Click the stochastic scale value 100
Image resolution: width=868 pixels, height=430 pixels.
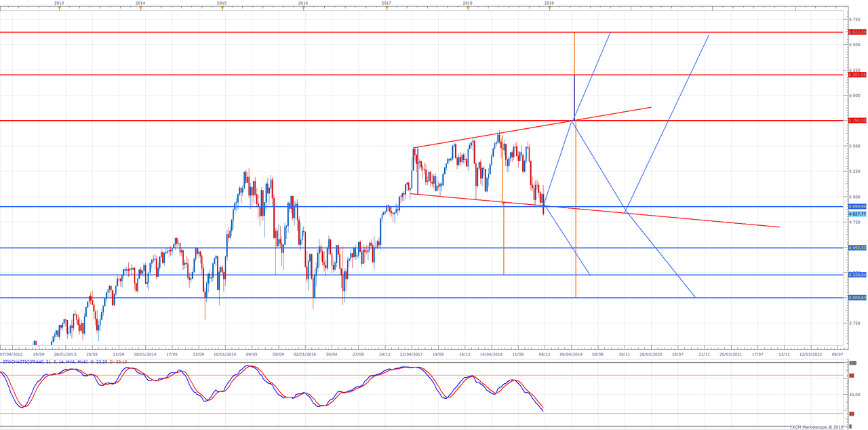pyautogui.click(x=852, y=364)
